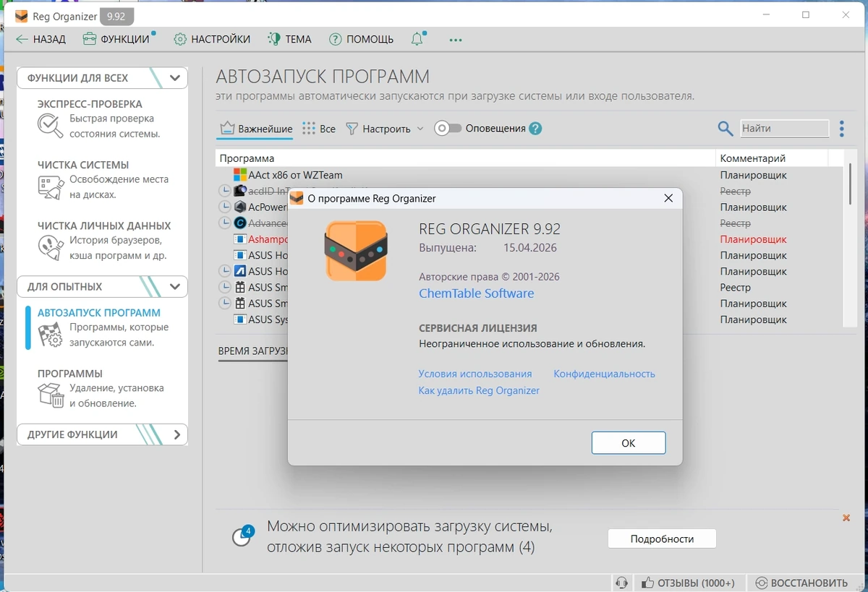Open the Тема menu
The width and height of the screenshot is (868, 592).
pos(289,39)
